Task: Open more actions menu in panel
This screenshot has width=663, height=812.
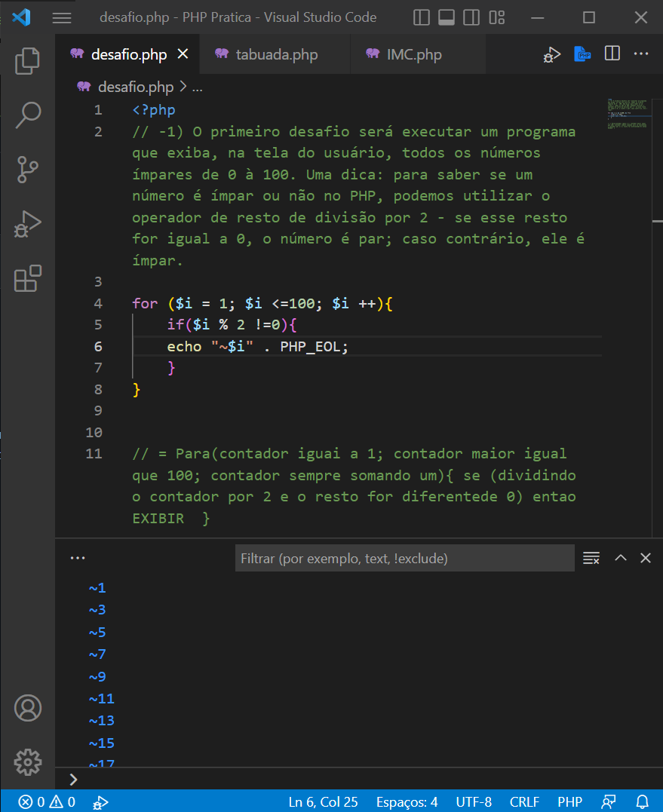Action: [x=77, y=557]
